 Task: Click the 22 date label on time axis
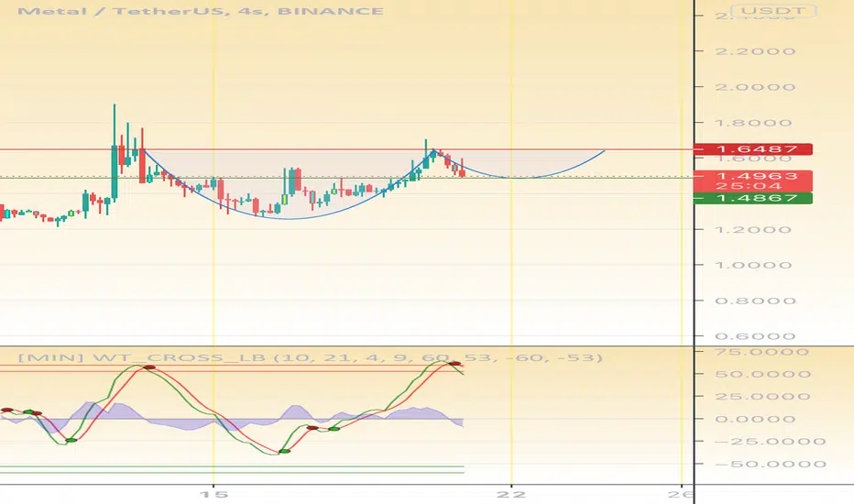(511, 494)
